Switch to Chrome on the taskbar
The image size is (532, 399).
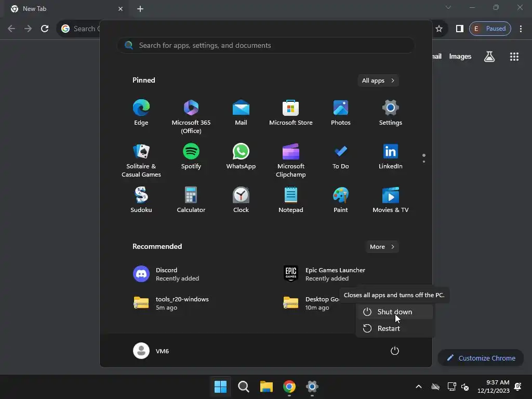pos(289,387)
